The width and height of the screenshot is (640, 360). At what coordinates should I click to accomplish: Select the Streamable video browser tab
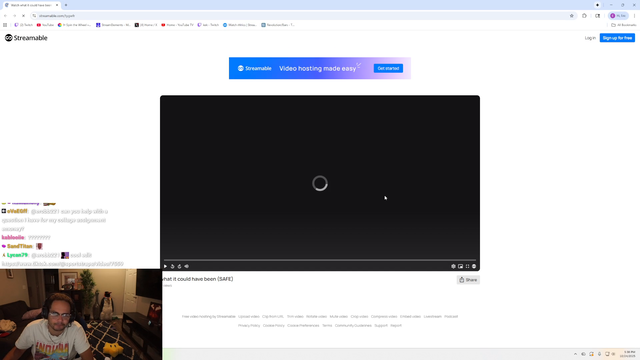pyautogui.click(x=31, y=5)
